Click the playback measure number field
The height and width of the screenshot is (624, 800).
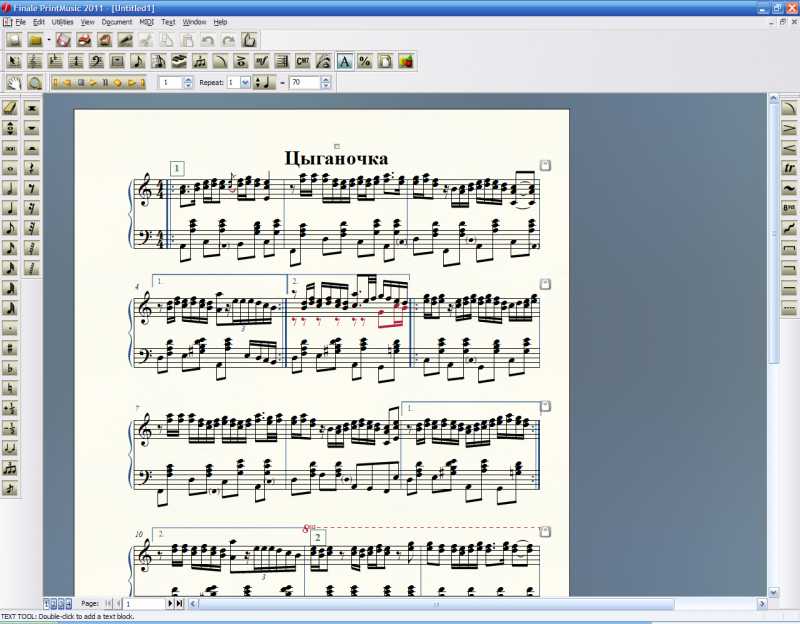pos(170,83)
